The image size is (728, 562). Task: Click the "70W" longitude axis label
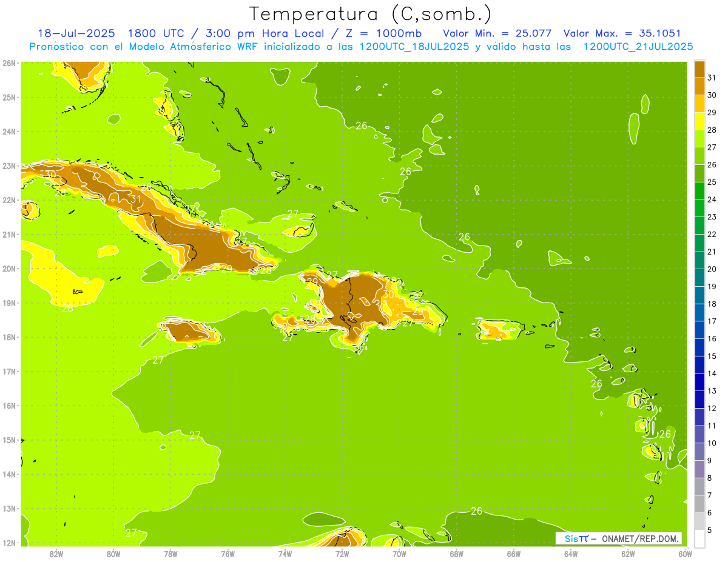(x=399, y=554)
